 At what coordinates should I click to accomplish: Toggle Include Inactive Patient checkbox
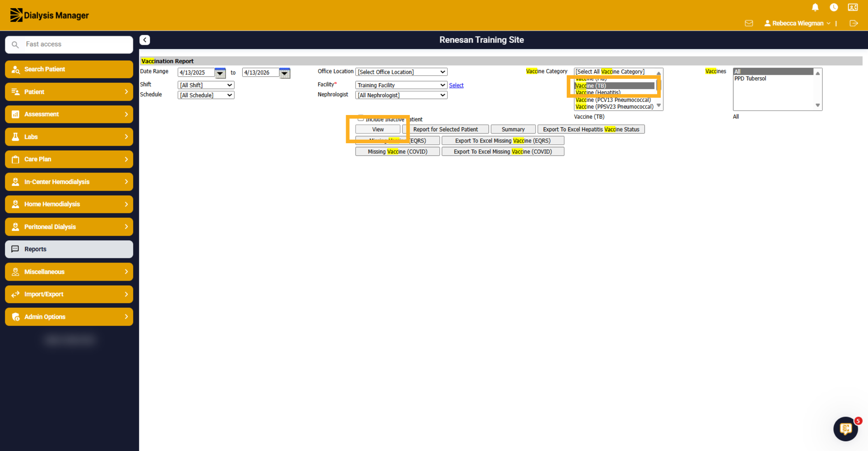pos(361,119)
